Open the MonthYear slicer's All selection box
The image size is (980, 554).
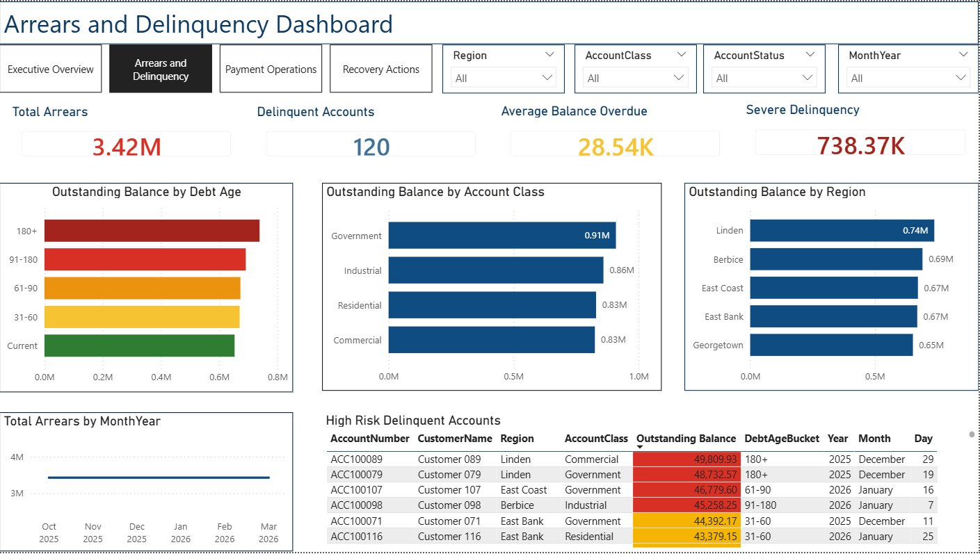pos(908,78)
